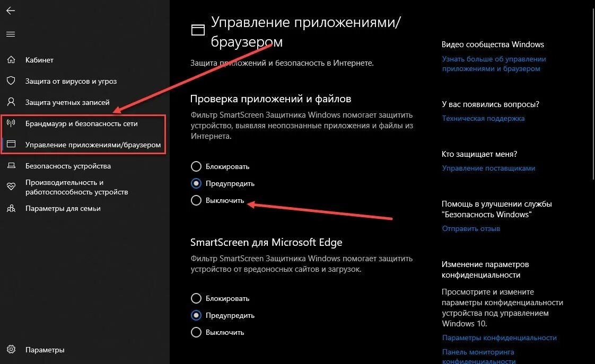This screenshot has width=595, height=364.
Task: Click the family options people icon
Action: pyautogui.click(x=11, y=208)
